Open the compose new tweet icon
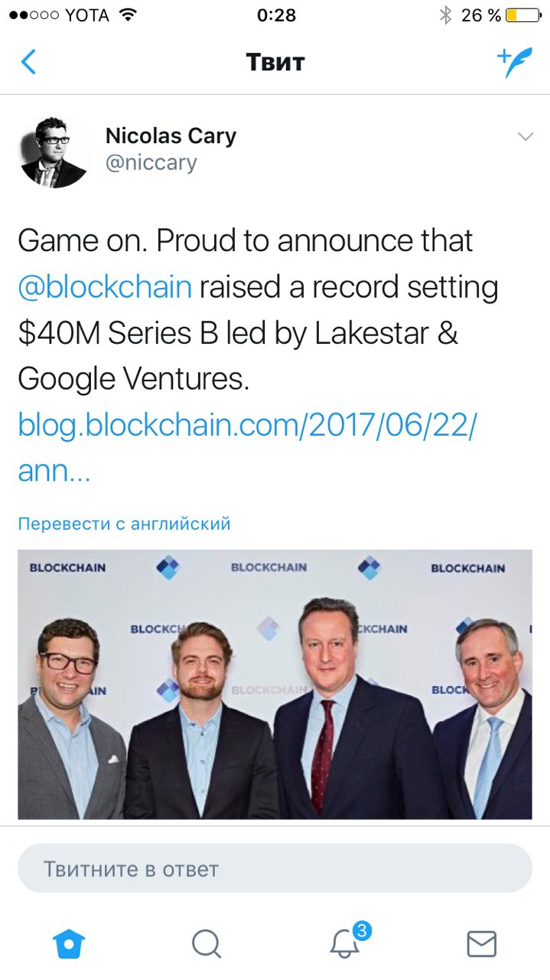Viewport: 550px width, 980px height. [x=514, y=62]
